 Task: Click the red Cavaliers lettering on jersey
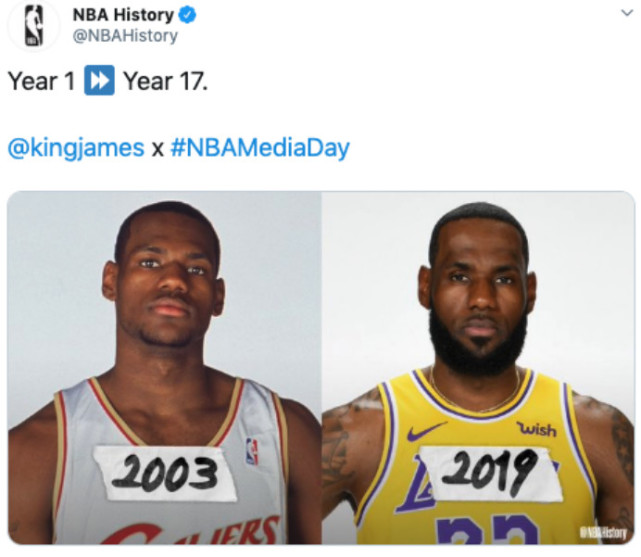192,531
